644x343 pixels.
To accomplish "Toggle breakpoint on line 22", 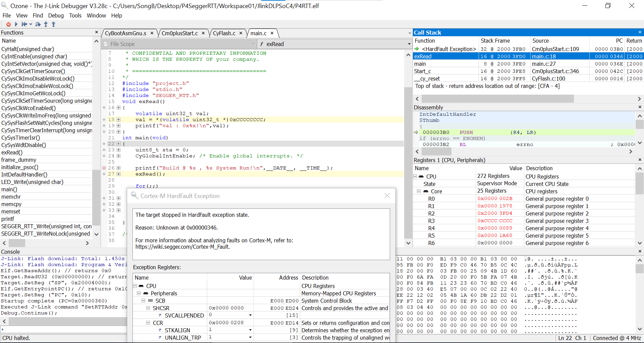I will (104, 144).
